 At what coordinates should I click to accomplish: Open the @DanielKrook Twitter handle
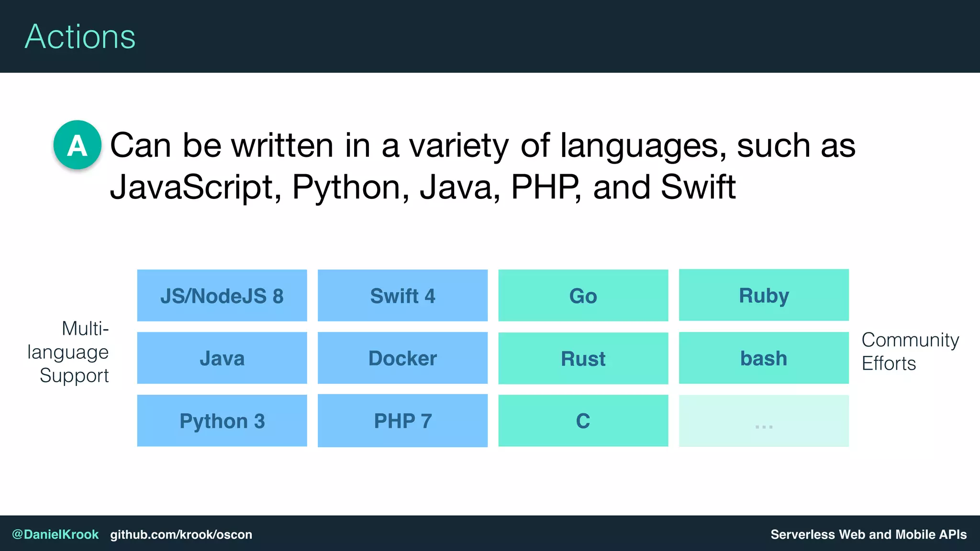point(55,534)
